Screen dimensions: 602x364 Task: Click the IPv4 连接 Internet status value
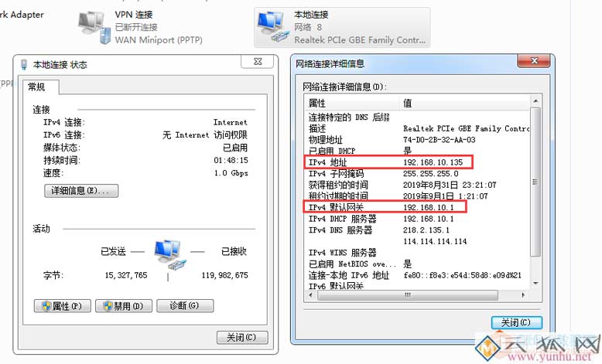pyautogui.click(x=231, y=122)
